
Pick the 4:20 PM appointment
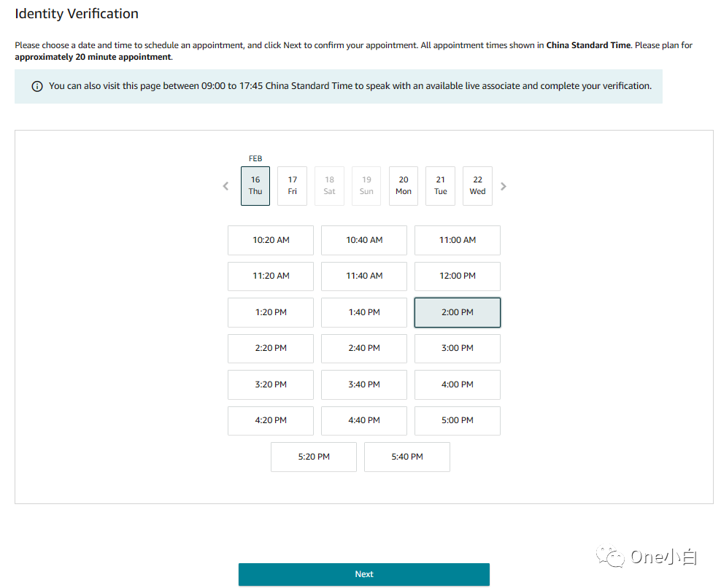(271, 420)
